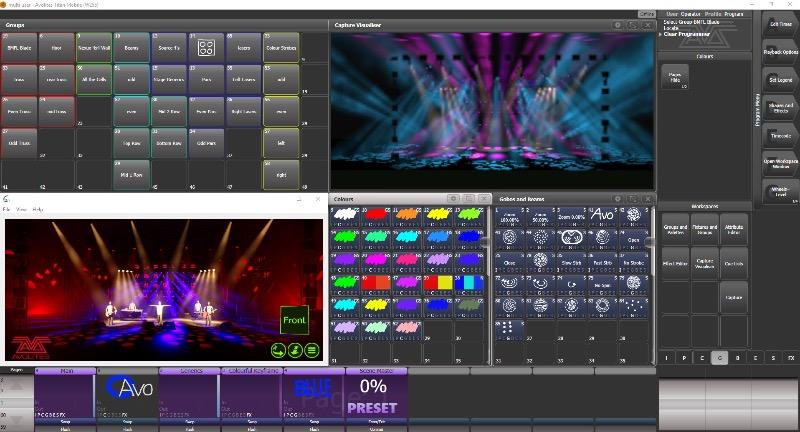Select the FX attribute bank tab
Screen dimensions: 800x432
(x=791, y=358)
